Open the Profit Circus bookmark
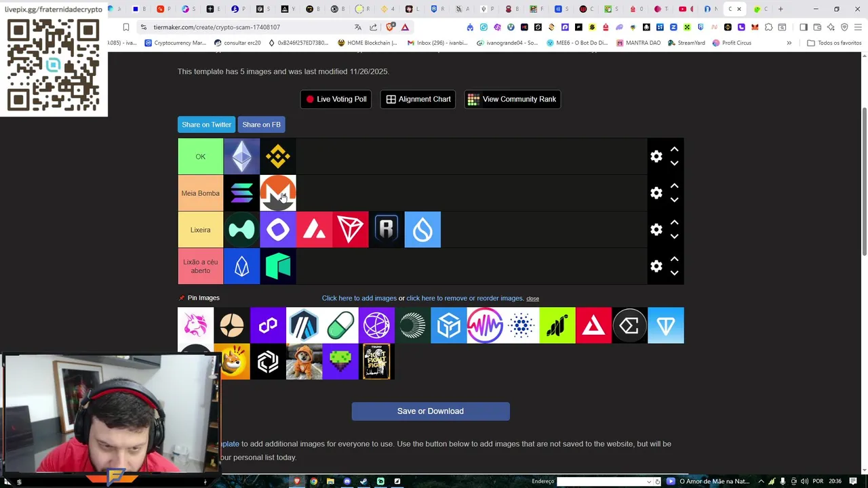The height and width of the screenshot is (488, 868). coord(732,43)
